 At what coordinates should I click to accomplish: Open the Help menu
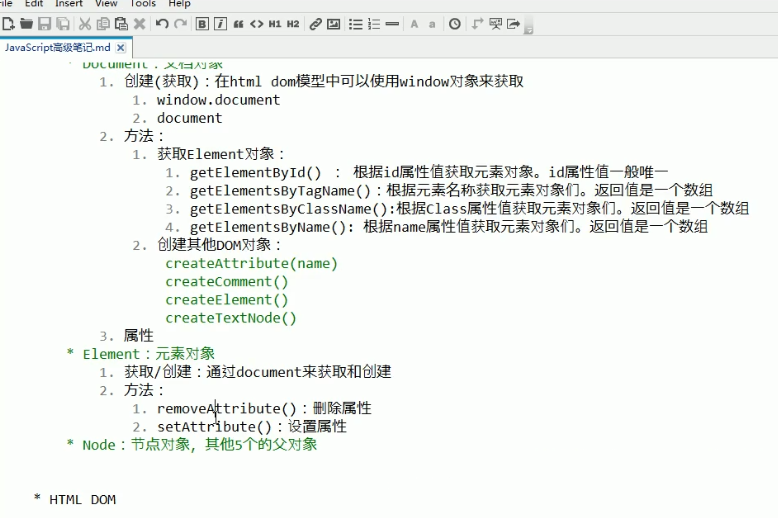tap(179, 3)
